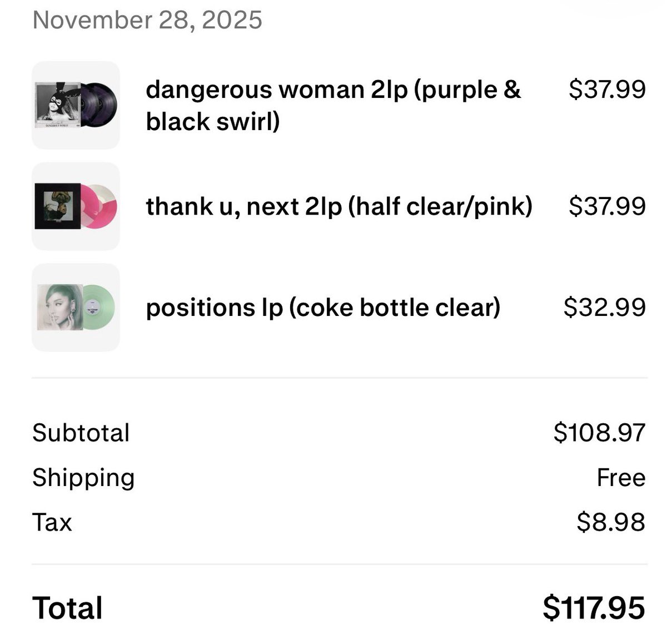Click the dangerous woman album thumbnail

click(x=76, y=105)
